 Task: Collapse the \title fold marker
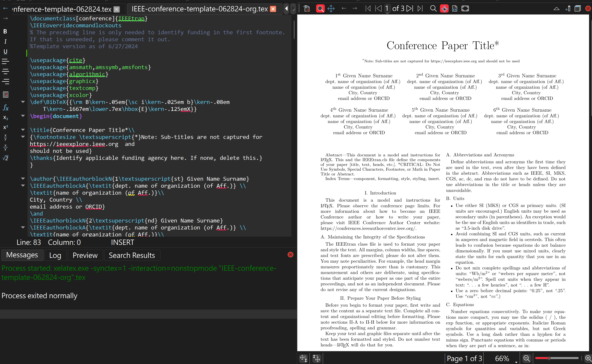pos(23,130)
